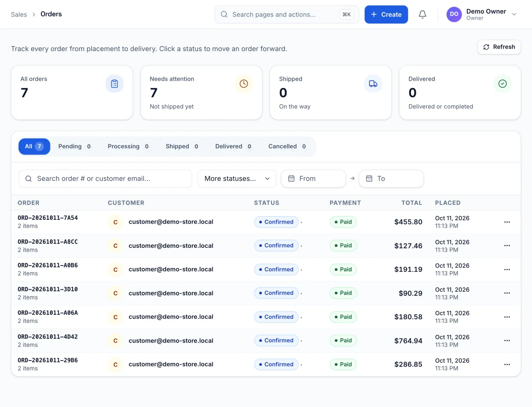Sort by the Placed column header
The image size is (532, 407).
tap(448, 203)
